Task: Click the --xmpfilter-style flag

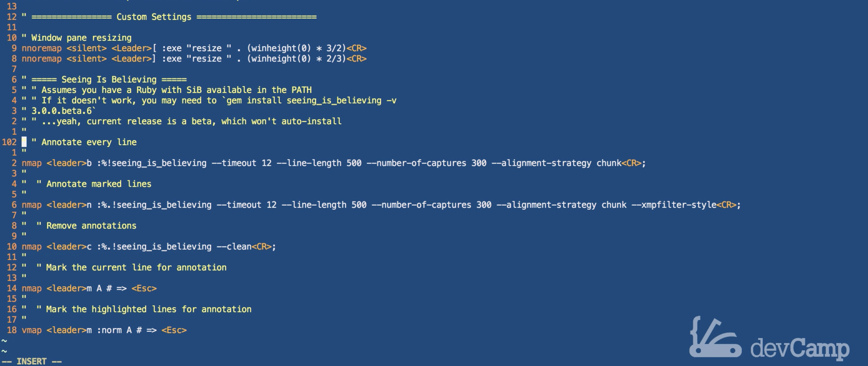Action: [x=673, y=205]
